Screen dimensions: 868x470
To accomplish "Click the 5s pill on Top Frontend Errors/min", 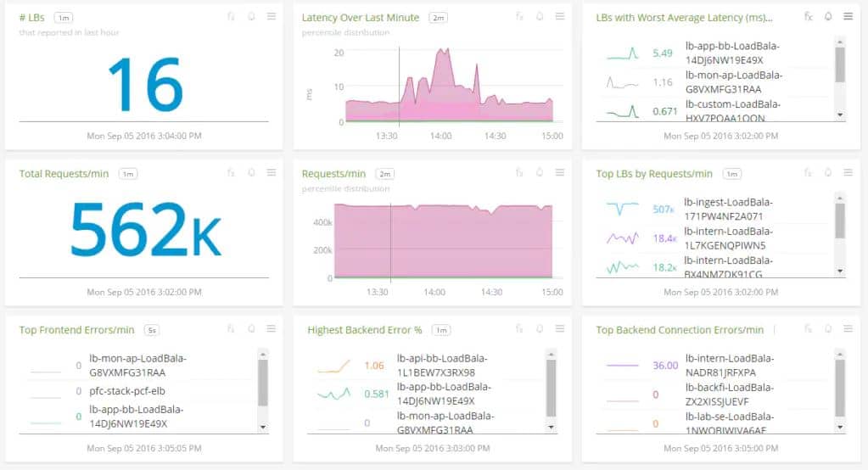I will coord(152,330).
